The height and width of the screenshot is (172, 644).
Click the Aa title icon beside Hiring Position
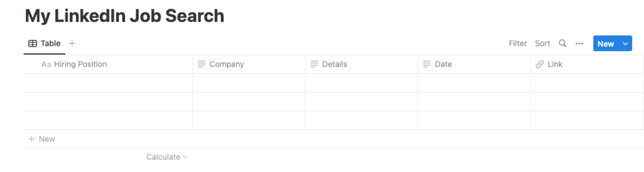coord(46,64)
